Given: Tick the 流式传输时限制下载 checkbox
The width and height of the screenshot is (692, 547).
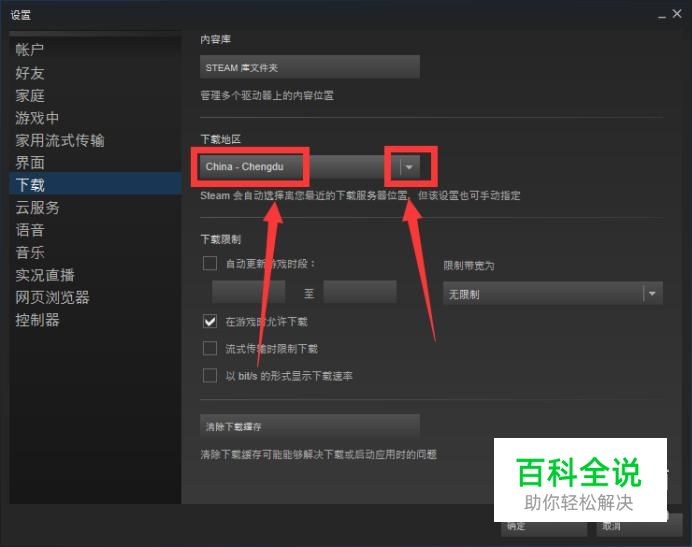Looking at the screenshot, I should click(x=210, y=348).
